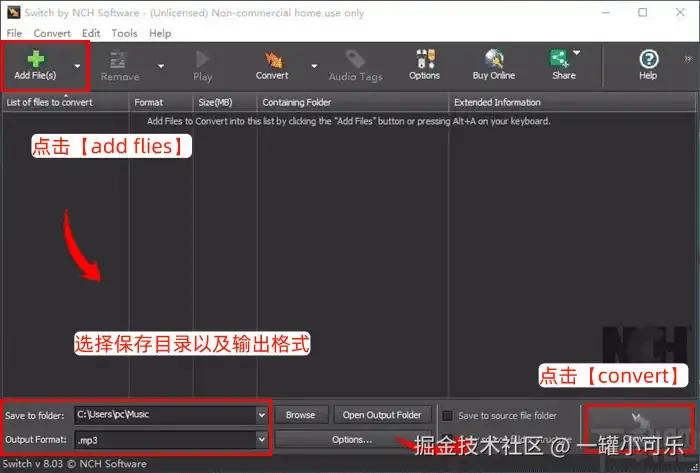The height and width of the screenshot is (473, 700).
Task: Open Audio Tags from toolbar
Action: point(355,66)
